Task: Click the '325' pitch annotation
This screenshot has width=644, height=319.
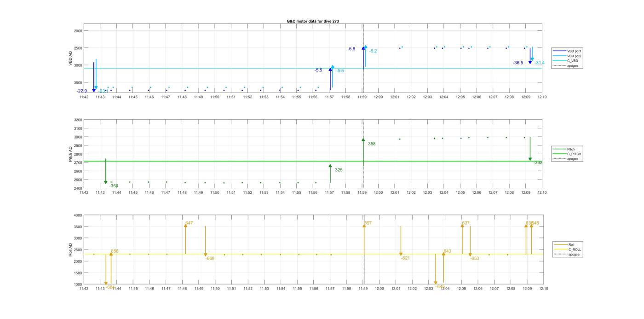Action: click(x=339, y=170)
